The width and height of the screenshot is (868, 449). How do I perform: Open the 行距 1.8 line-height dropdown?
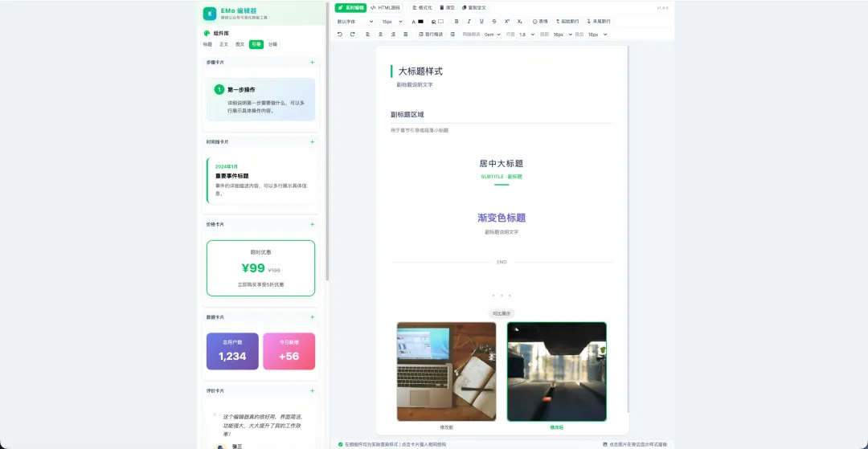click(526, 35)
